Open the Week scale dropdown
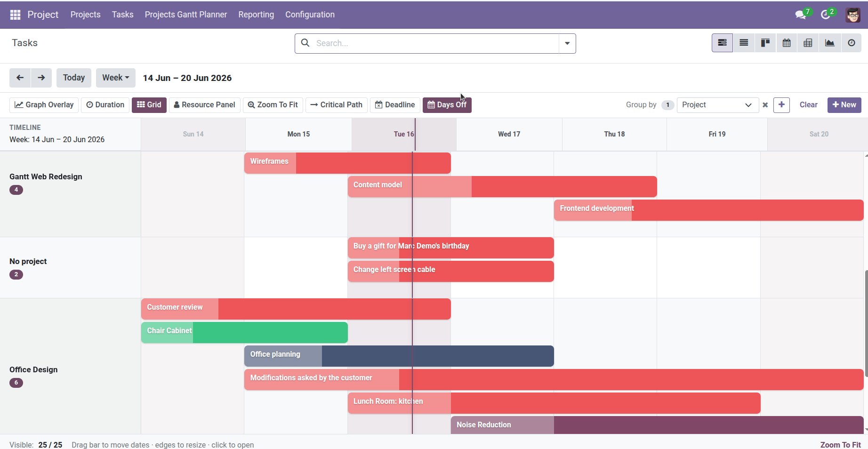The image size is (868, 449). pyautogui.click(x=116, y=78)
